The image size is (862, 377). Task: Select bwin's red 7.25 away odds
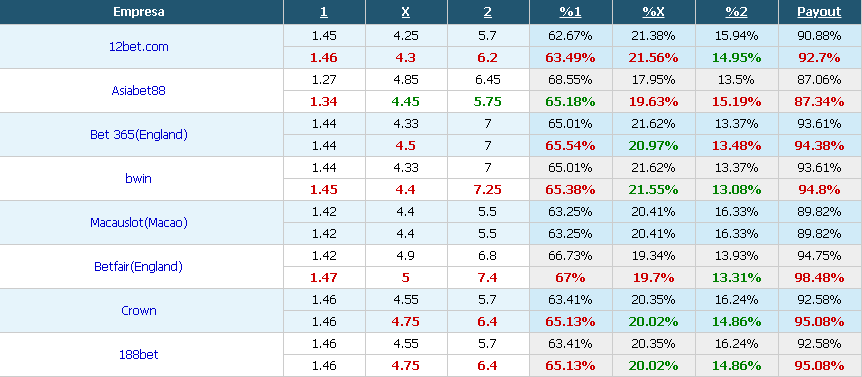[488, 190]
